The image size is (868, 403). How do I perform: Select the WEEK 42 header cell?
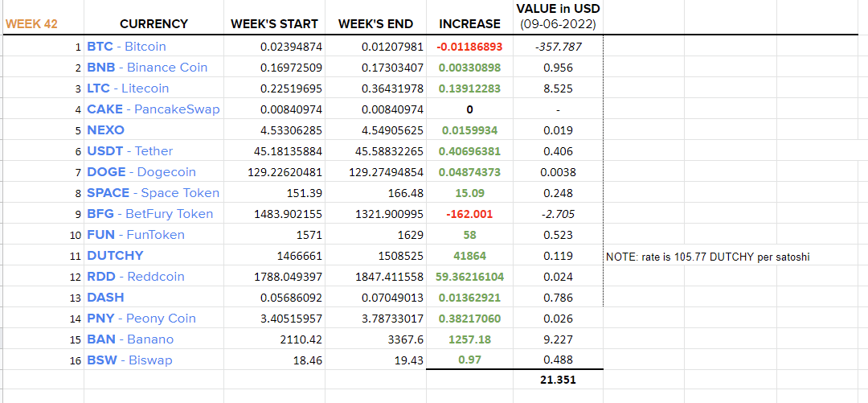(31, 24)
